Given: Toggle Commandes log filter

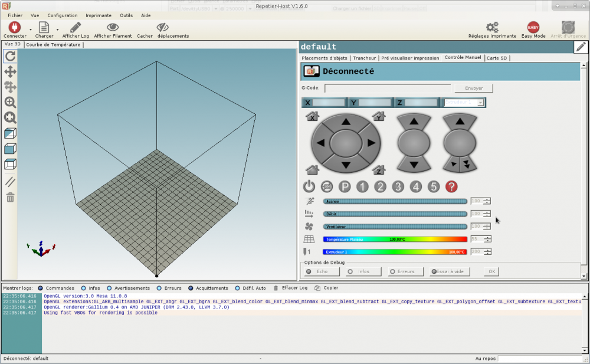Looking at the screenshot, I should [x=55, y=288].
